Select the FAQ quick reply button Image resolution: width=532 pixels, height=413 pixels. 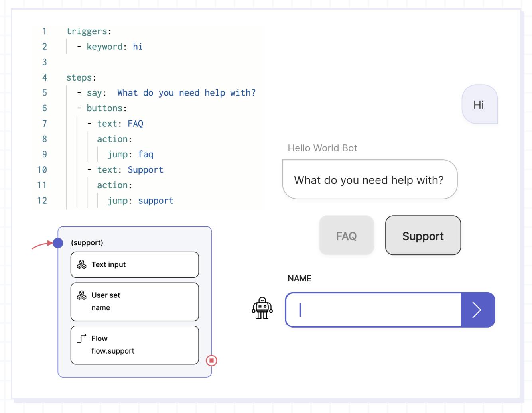coord(347,236)
